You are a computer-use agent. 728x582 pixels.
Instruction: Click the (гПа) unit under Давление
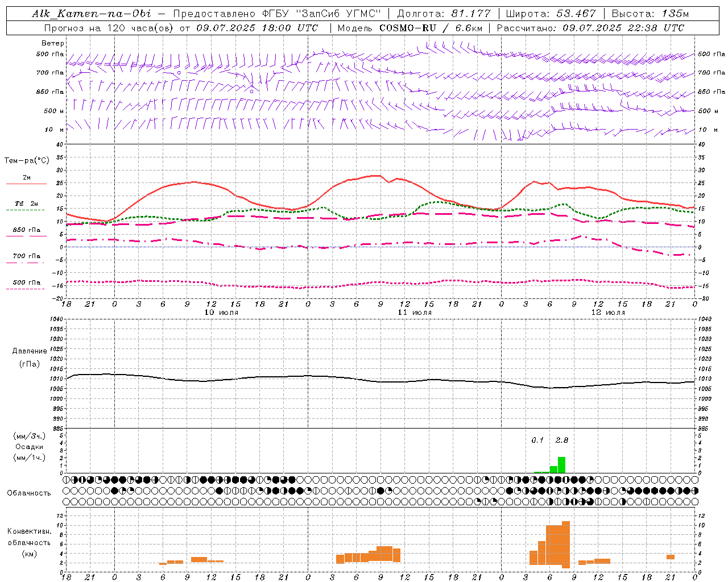[30, 364]
